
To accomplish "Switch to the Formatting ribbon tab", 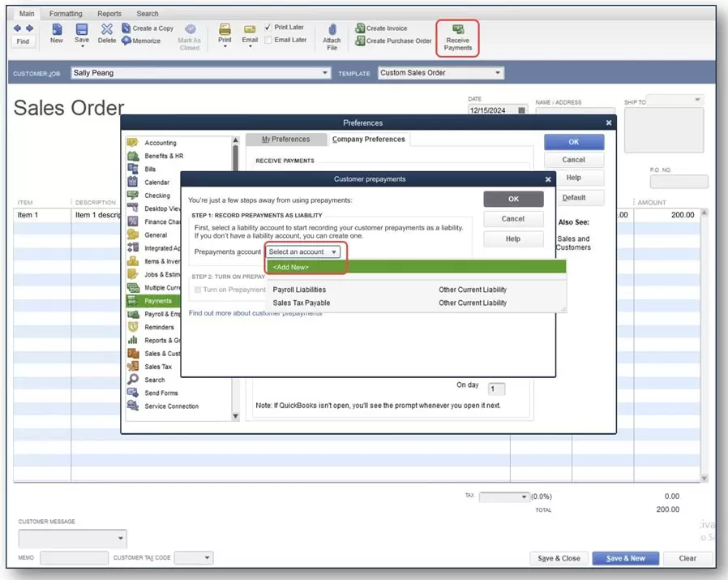I will tap(66, 14).
